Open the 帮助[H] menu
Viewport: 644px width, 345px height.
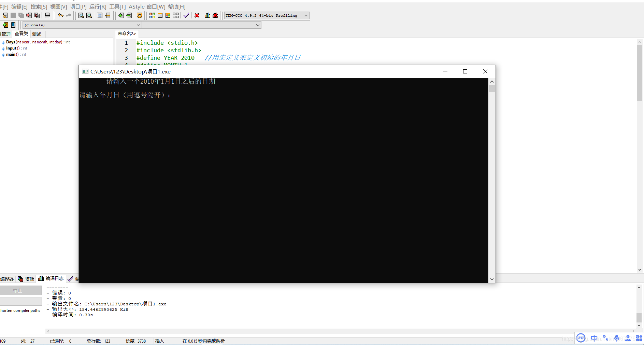[x=177, y=7]
